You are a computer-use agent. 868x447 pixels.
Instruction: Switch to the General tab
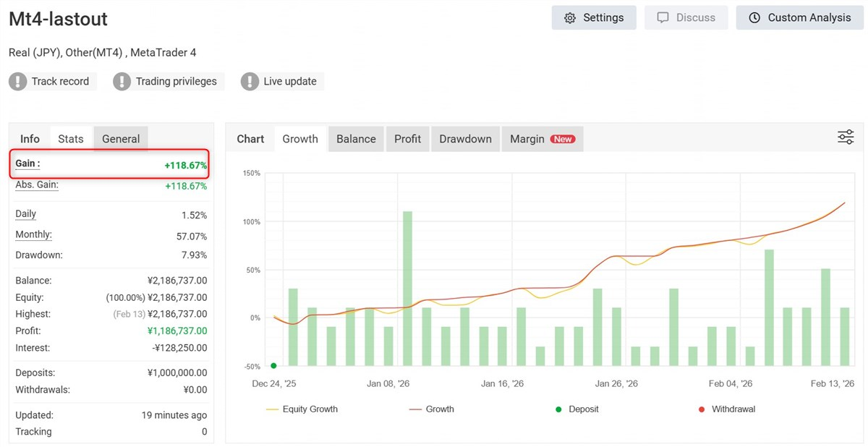pyautogui.click(x=121, y=139)
